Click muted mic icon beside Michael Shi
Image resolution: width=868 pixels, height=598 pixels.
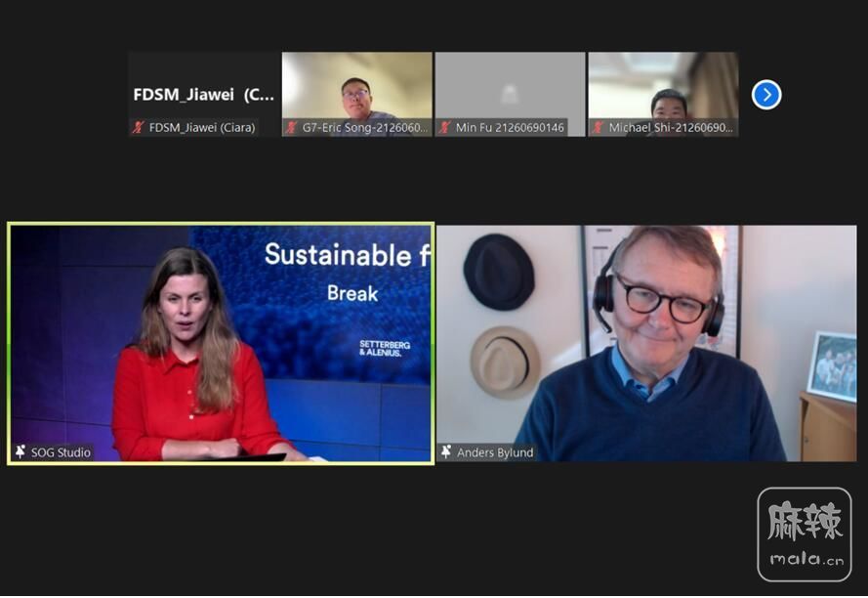pos(598,128)
